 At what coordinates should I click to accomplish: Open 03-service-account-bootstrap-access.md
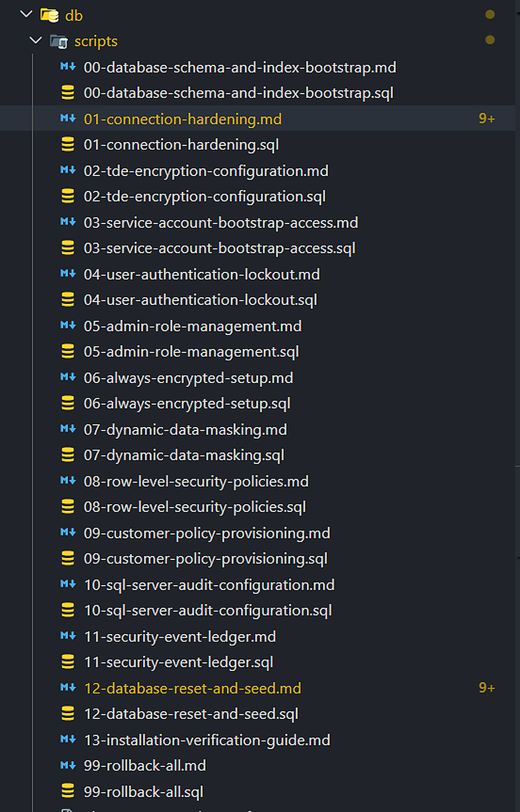(x=221, y=223)
